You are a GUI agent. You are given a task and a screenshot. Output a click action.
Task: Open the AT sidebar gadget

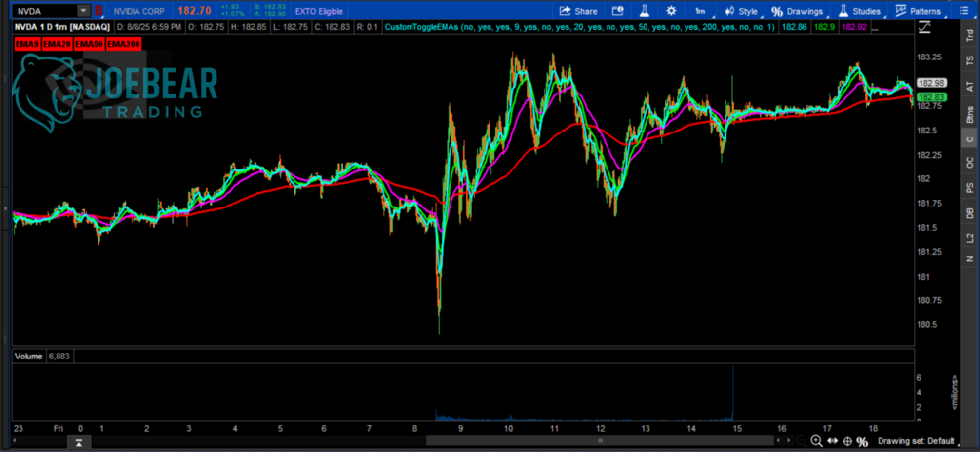[970, 86]
